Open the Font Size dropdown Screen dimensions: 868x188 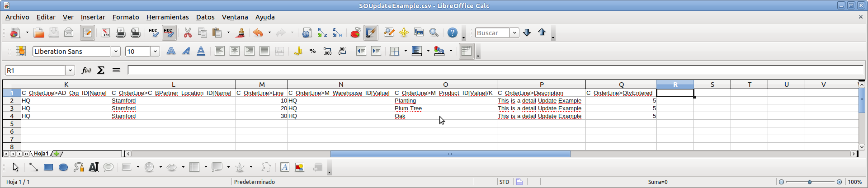[155, 51]
